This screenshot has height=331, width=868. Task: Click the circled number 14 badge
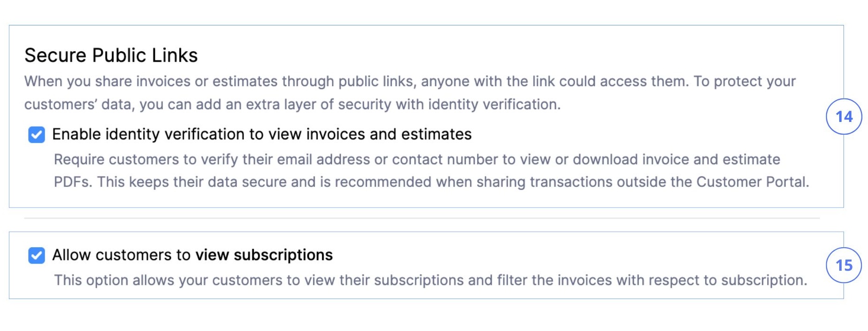[x=844, y=116]
